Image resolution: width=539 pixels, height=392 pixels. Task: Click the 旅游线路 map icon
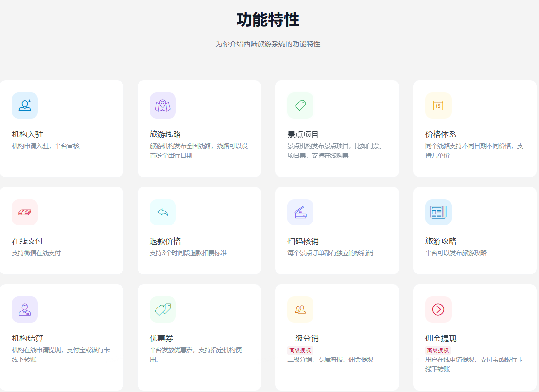(x=162, y=105)
